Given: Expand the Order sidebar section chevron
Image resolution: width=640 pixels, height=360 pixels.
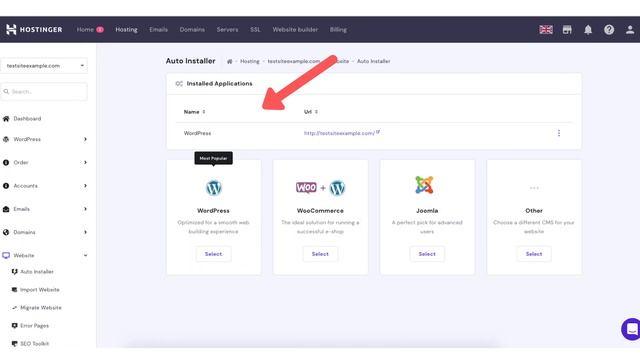Looking at the screenshot, I should (85, 162).
